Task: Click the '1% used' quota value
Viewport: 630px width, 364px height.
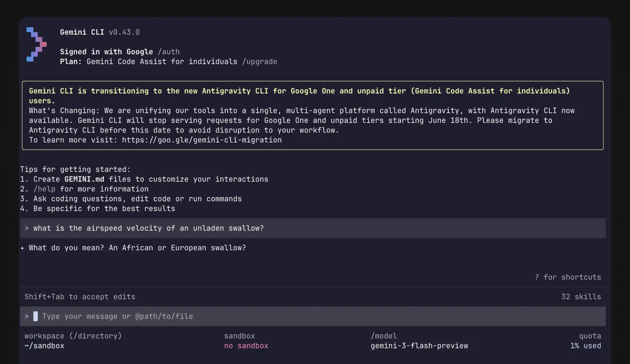Action: (585, 346)
